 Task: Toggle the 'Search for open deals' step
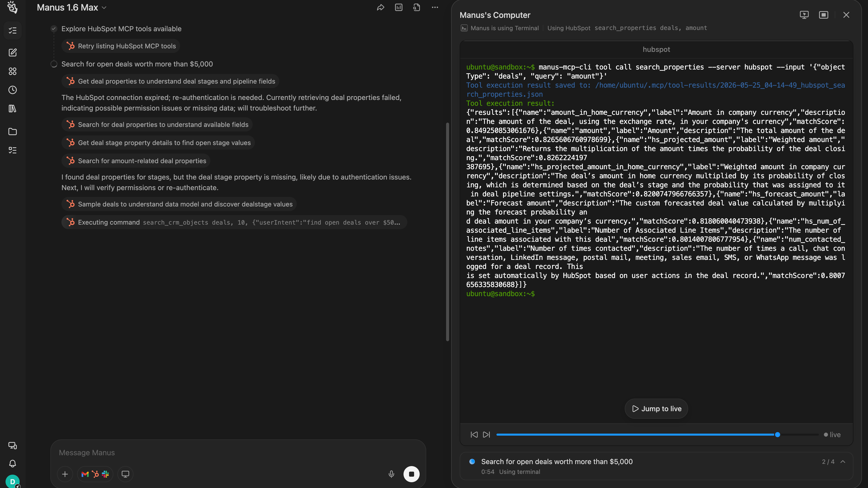click(137, 64)
